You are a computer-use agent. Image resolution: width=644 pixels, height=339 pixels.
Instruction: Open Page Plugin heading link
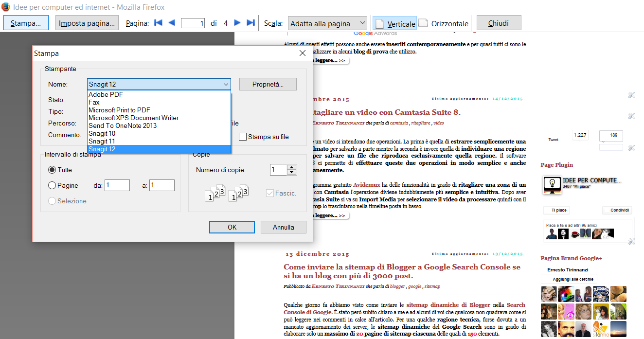coord(557,165)
